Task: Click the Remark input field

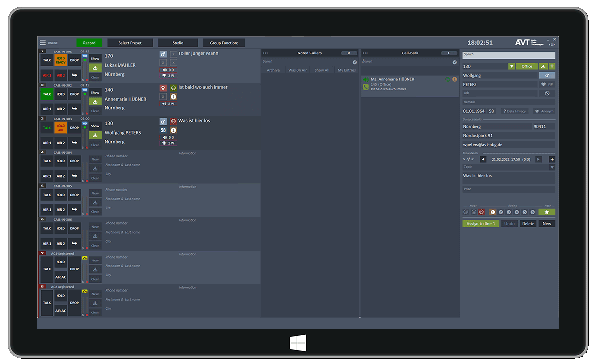Action: [x=508, y=102]
